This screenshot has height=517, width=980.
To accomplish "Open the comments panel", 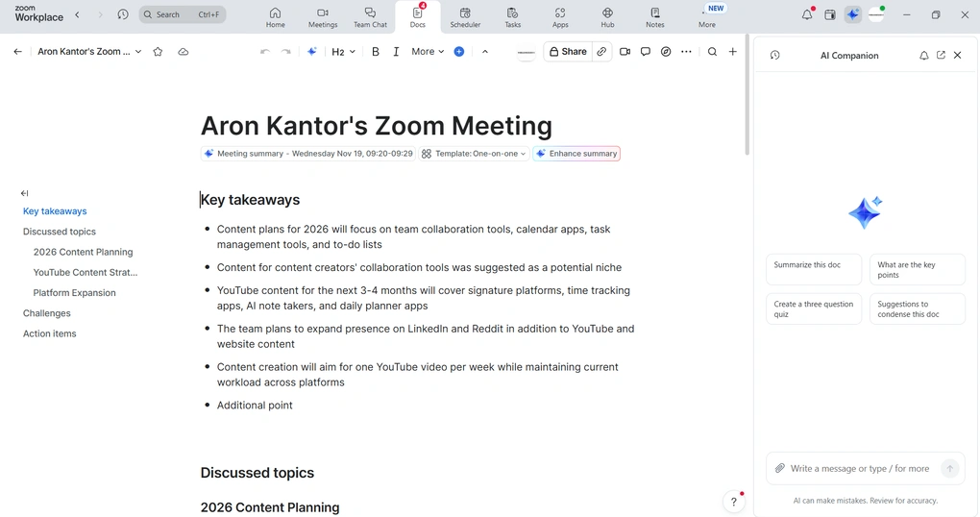I will coord(646,52).
